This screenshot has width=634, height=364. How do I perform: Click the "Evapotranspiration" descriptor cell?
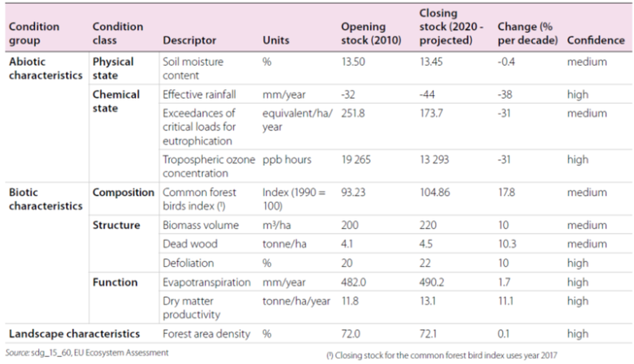pos(207,283)
